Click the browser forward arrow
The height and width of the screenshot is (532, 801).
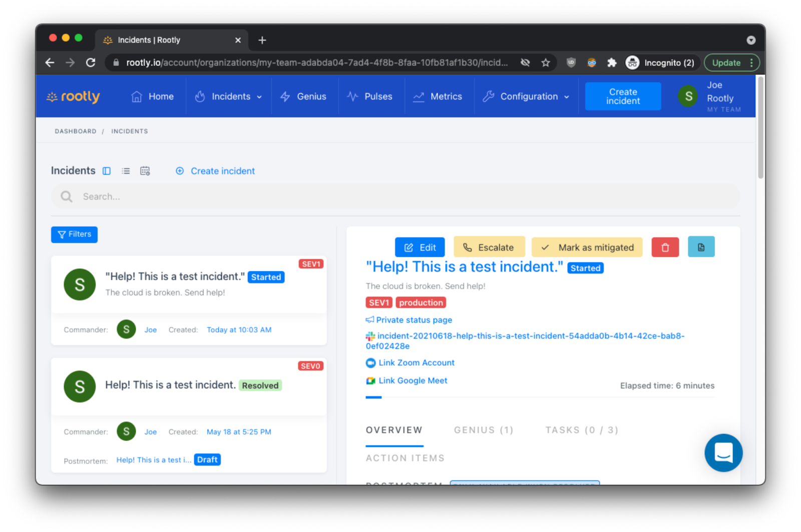pos(70,63)
